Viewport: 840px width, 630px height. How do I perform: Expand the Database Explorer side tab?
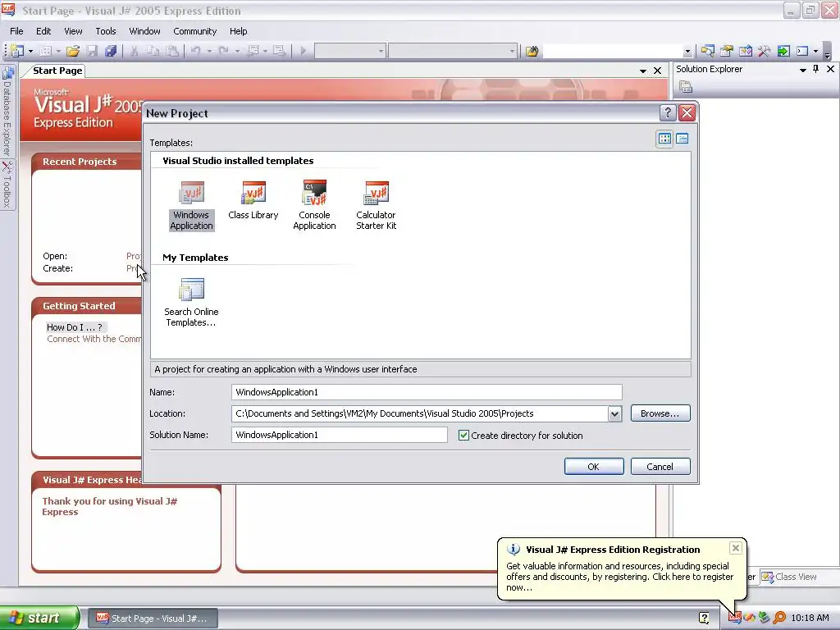pyautogui.click(x=7, y=111)
